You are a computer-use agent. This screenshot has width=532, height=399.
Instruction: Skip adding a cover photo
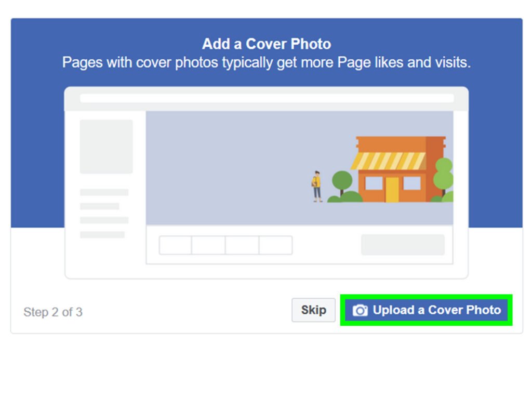[x=313, y=310]
